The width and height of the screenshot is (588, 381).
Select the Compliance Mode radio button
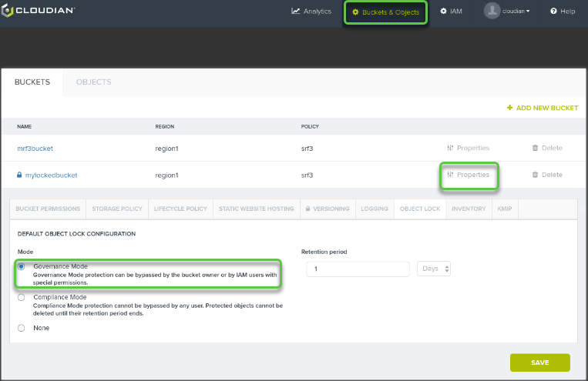(22, 297)
